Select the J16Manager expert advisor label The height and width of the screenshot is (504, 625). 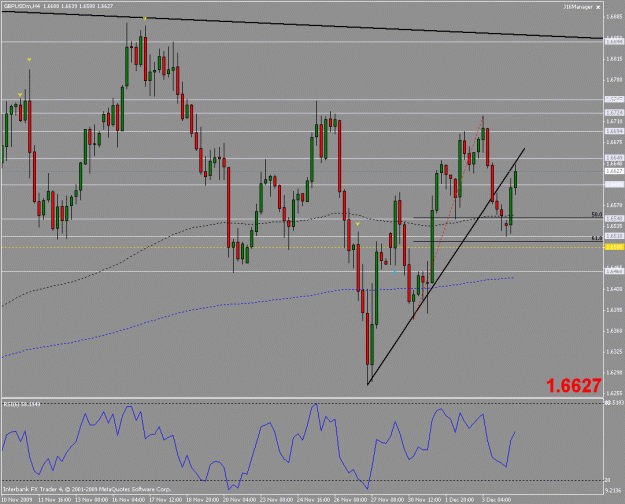(x=578, y=7)
